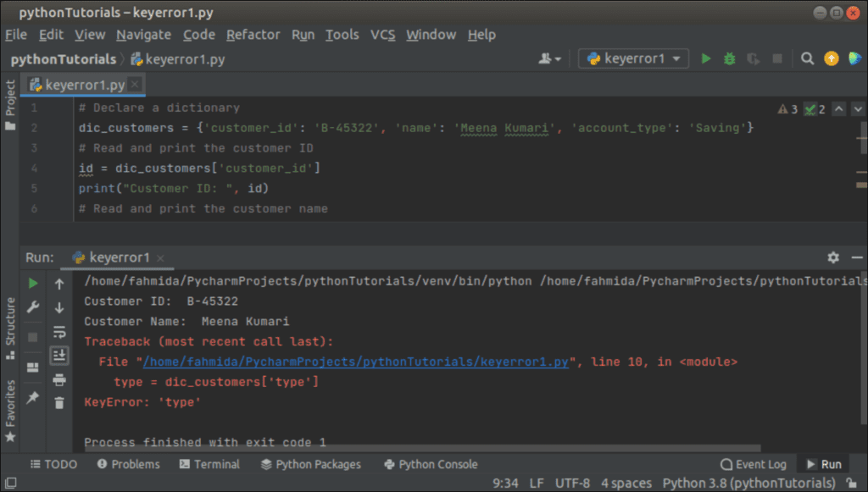Image resolution: width=868 pixels, height=492 pixels.
Task: Run with Coverage using the shield icon
Action: click(754, 59)
